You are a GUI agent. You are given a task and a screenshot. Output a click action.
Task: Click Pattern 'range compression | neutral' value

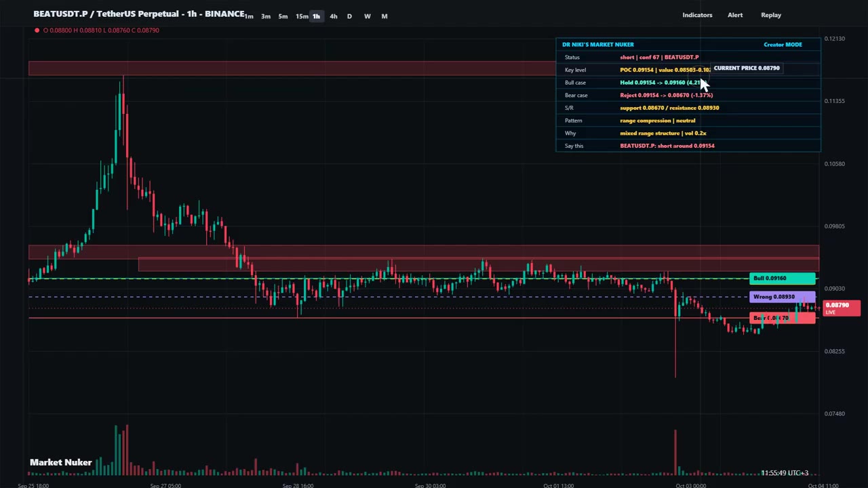point(657,121)
